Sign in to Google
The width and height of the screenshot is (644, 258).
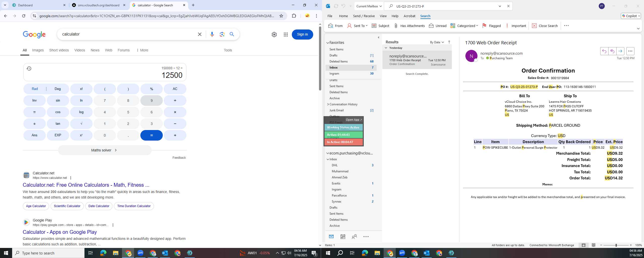pyautogui.click(x=302, y=35)
